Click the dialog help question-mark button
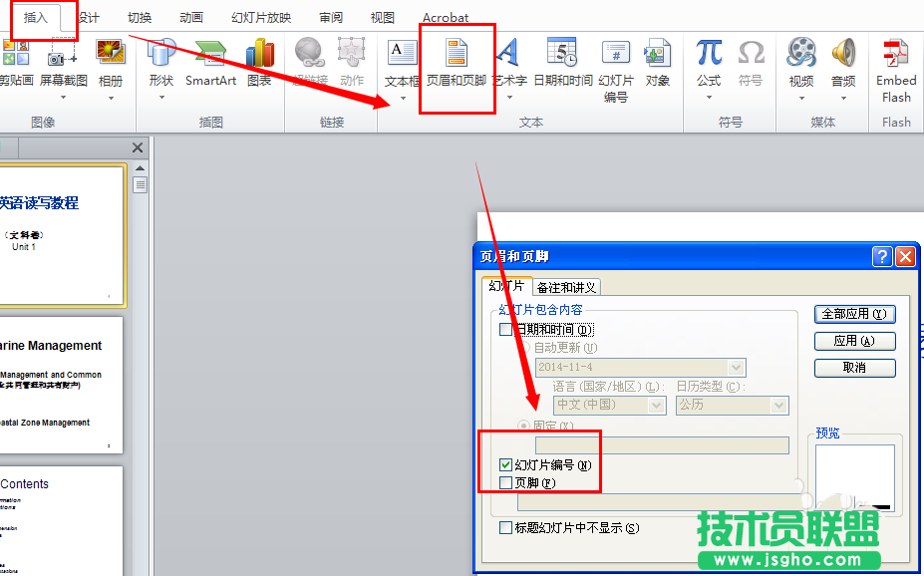 [x=881, y=256]
